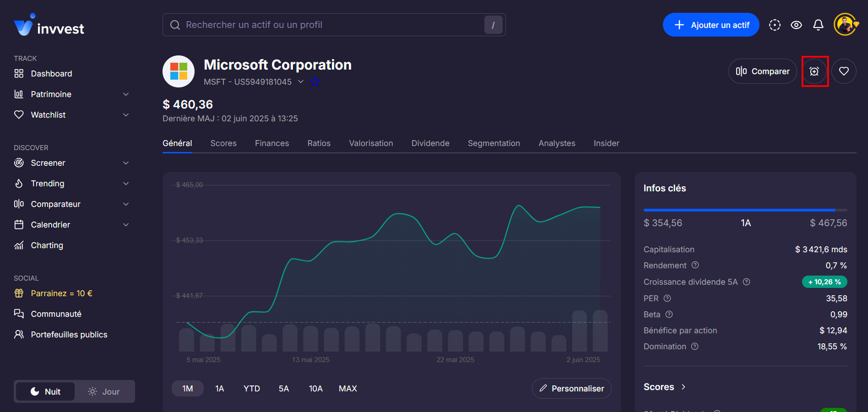Click Ajouter un actif button
The height and width of the screenshot is (412, 868).
711,25
